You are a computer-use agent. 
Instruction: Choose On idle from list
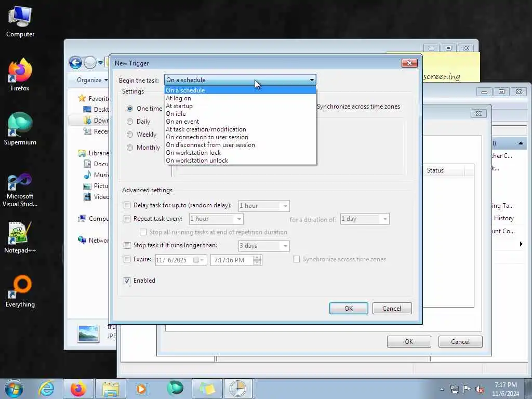[x=240, y=114]
